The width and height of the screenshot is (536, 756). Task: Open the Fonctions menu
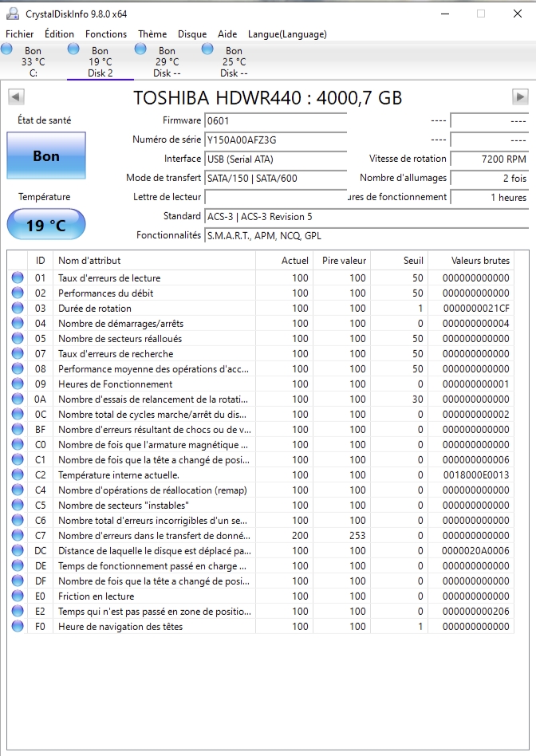[106, 34]
